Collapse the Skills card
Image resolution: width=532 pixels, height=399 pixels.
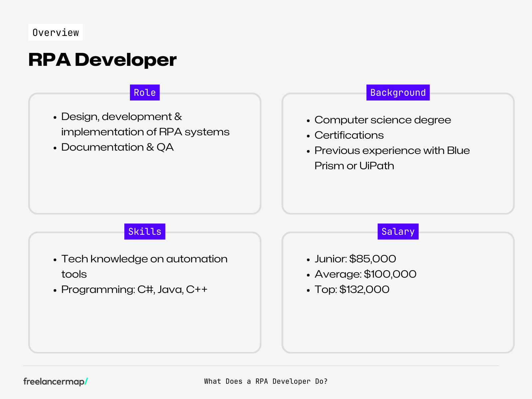(145, 293)
